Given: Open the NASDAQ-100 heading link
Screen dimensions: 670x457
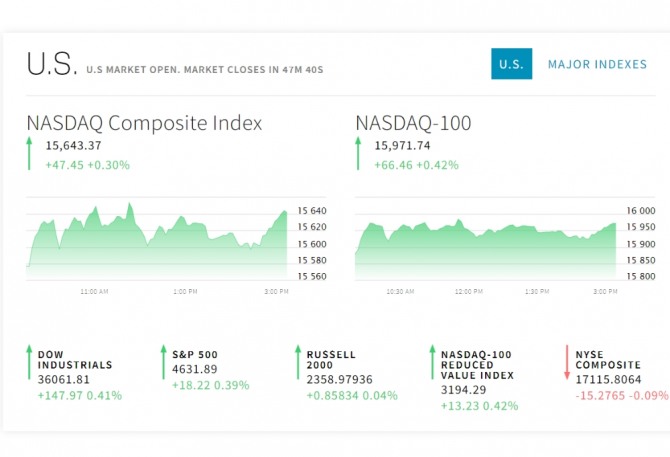Looking at the screenshot, I should pos(413,123).
